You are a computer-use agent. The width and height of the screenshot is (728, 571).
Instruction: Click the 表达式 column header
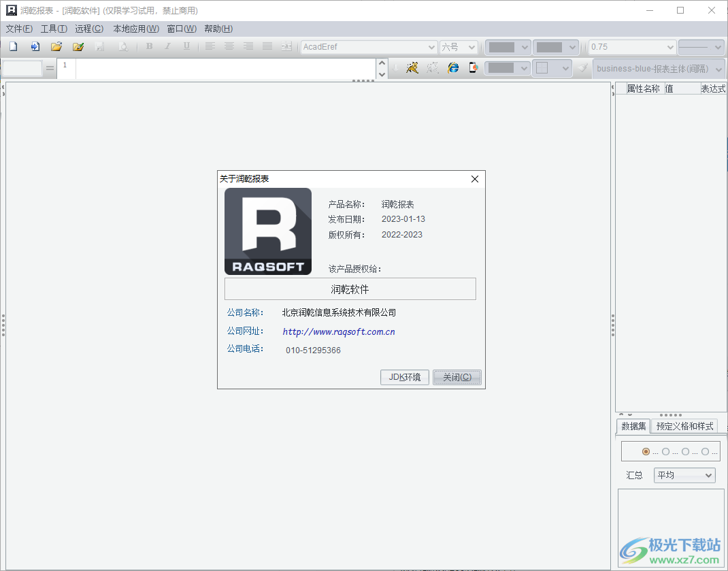pos(713,88)
